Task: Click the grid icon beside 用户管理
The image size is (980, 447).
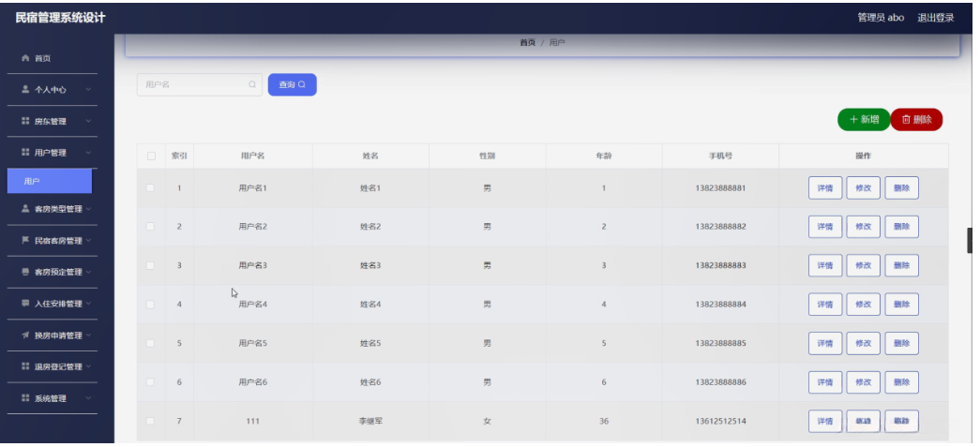Action: (x=25, y=153)
